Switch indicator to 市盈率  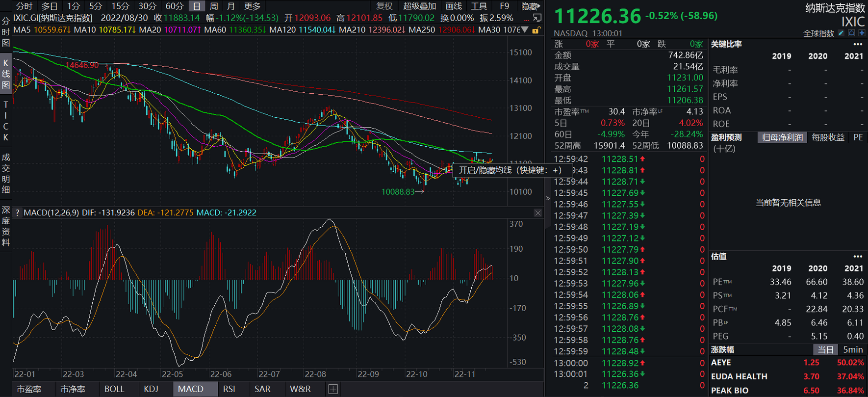(29, 389)
